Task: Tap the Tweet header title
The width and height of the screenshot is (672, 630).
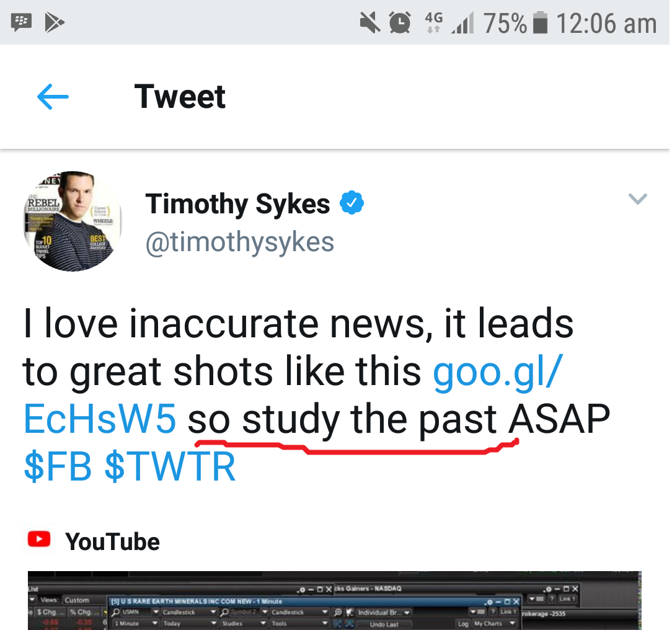Action: coord(180,97)
